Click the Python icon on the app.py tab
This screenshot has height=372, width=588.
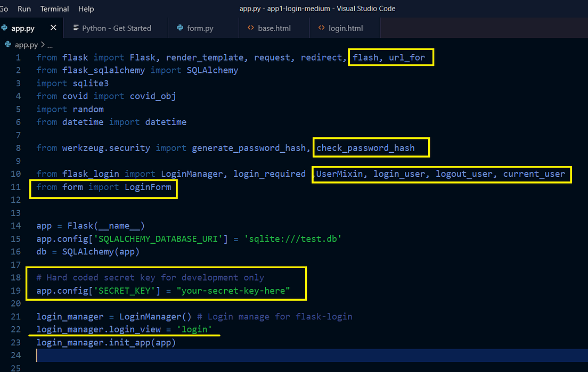(5, 28)
